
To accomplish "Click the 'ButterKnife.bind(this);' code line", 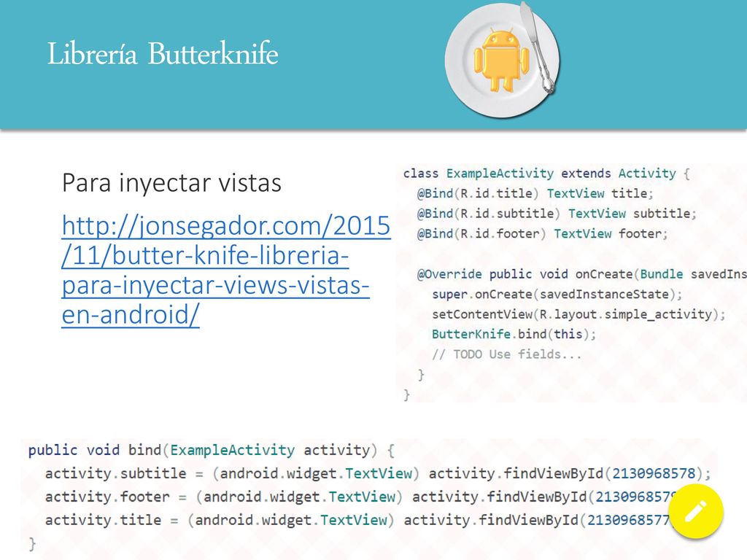I will [514, 334].
